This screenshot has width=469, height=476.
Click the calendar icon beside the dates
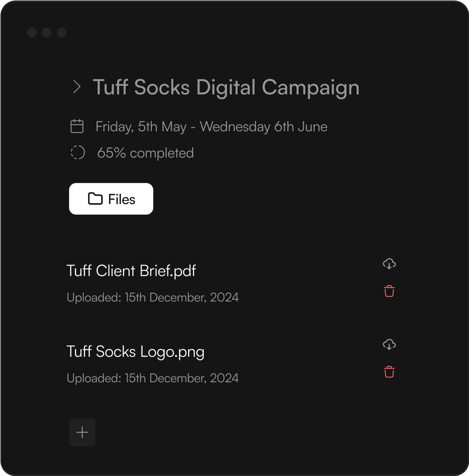[x=77, y=126]
